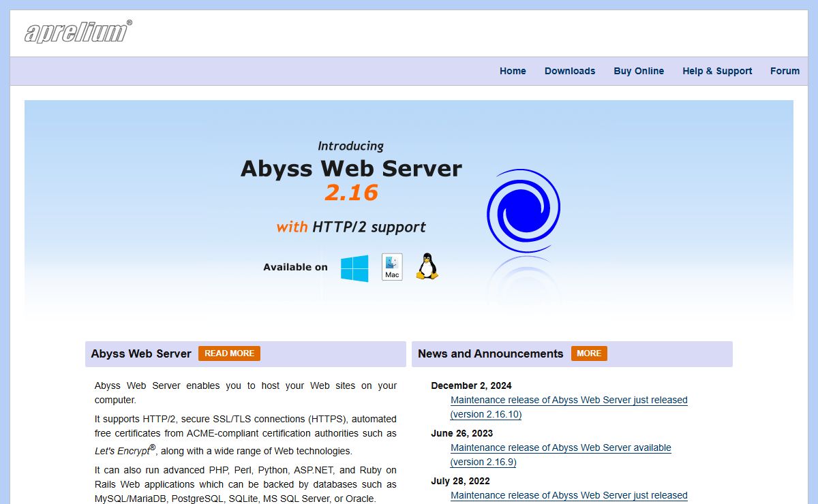Open the Buy Online menu item
818x504 pixels.
pyautogui.click(x=639, y=71)
